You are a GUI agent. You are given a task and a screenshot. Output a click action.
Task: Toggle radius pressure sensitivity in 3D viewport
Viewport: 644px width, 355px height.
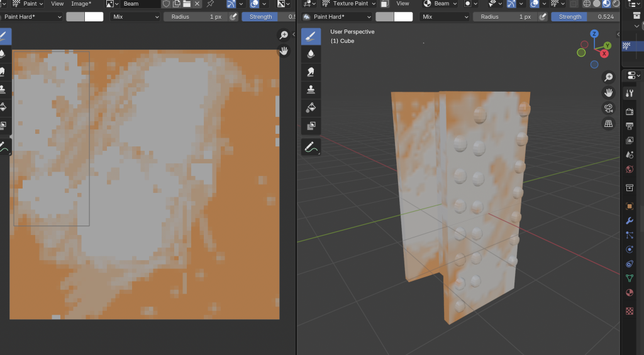point(542,17)
